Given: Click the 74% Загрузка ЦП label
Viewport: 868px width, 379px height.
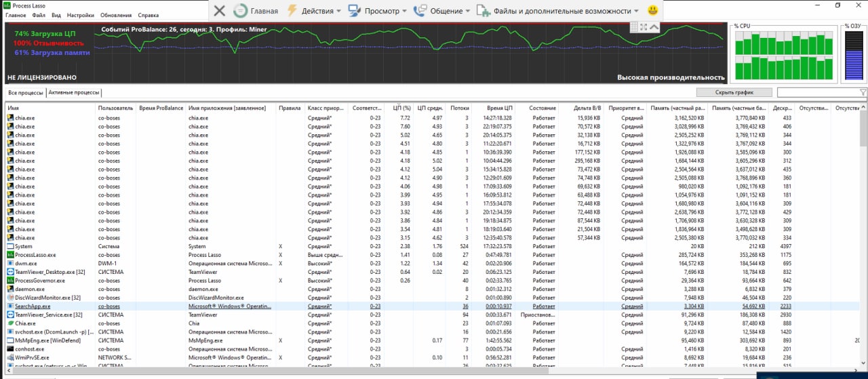Looking at the screenshot, I should pos(45,33).
